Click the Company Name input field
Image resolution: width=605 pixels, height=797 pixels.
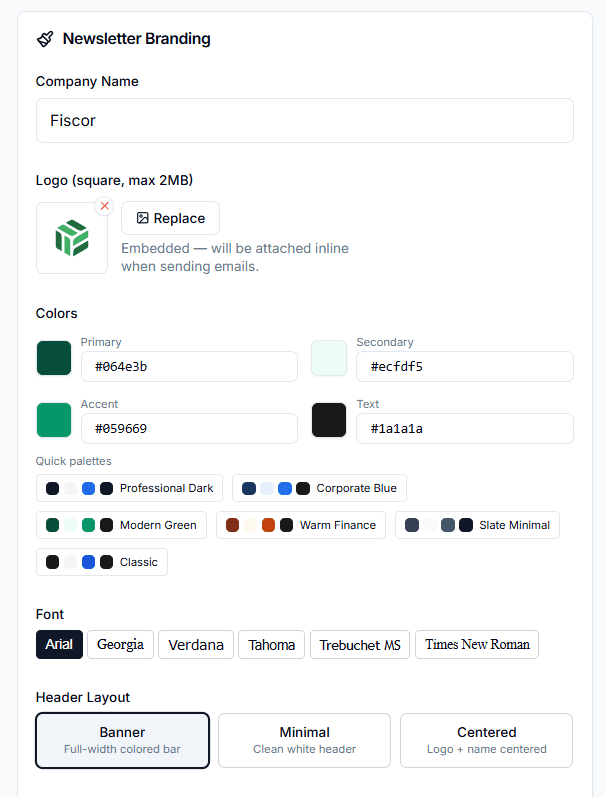tap(304, 121)
